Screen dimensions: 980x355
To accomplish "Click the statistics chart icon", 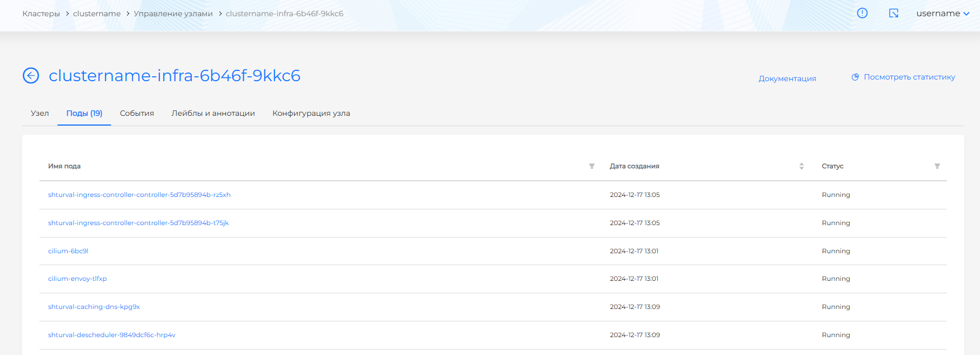I will (x=855, y=77).
